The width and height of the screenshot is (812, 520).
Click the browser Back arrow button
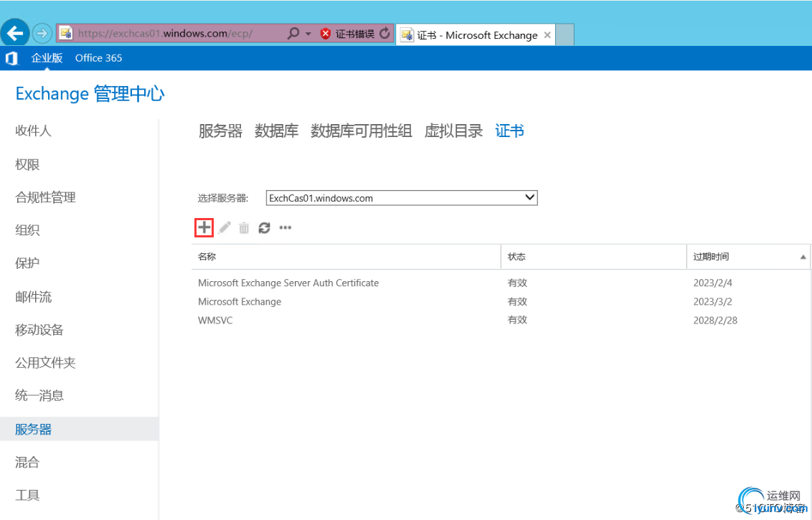[15, 34]
